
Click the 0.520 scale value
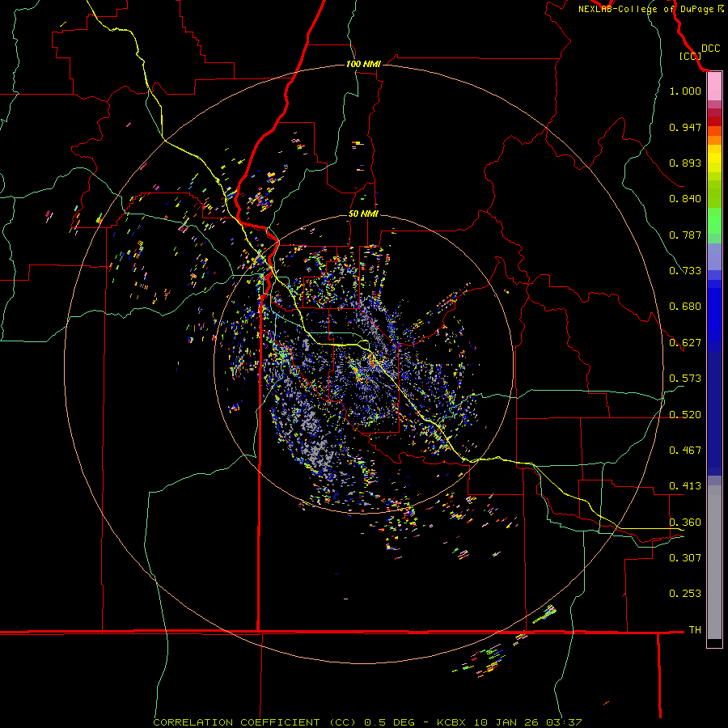(x=685, y=415)
